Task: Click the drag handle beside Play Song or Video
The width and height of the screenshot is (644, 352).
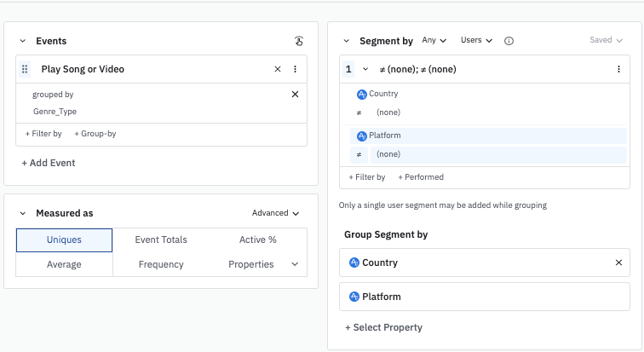Action: (25, 69)
